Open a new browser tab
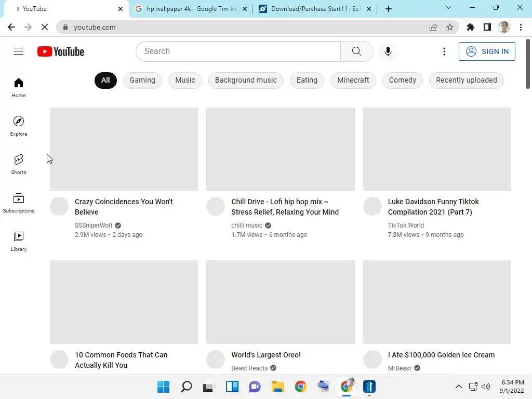This screenshot has width=532, height=399. pos(389,9)
